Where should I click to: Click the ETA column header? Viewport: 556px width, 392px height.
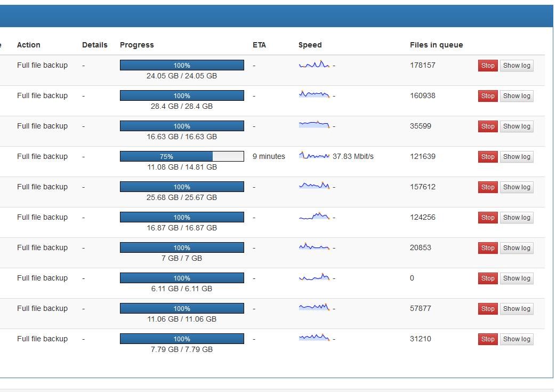click(259, 45)
